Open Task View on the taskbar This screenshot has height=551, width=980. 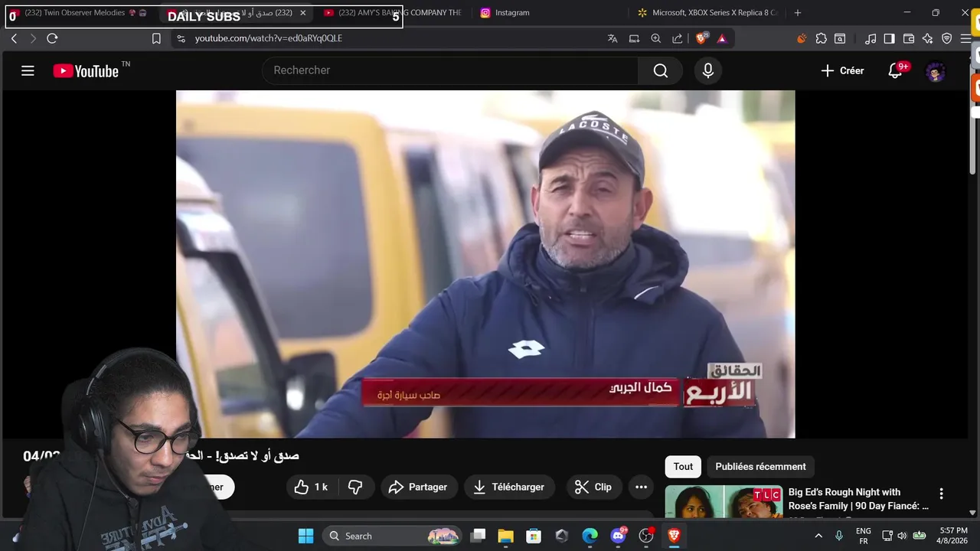pyautogui.click(x=478, y=536)
